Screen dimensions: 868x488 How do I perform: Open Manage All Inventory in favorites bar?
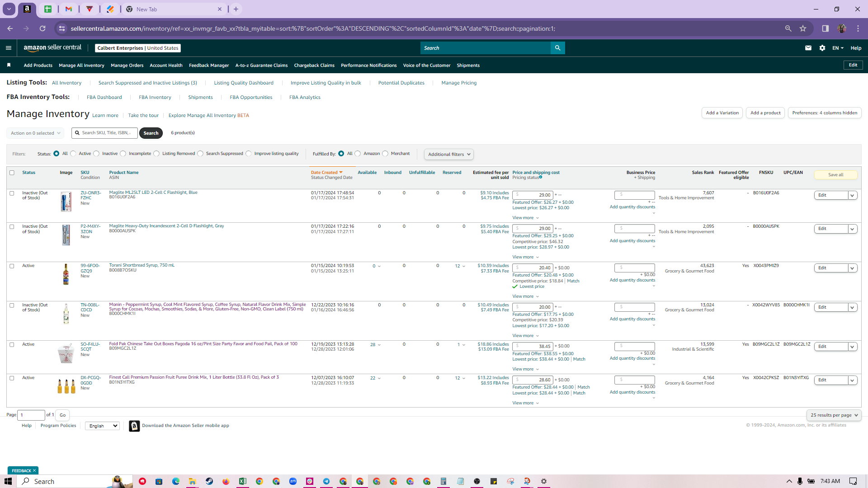[81, 66]
